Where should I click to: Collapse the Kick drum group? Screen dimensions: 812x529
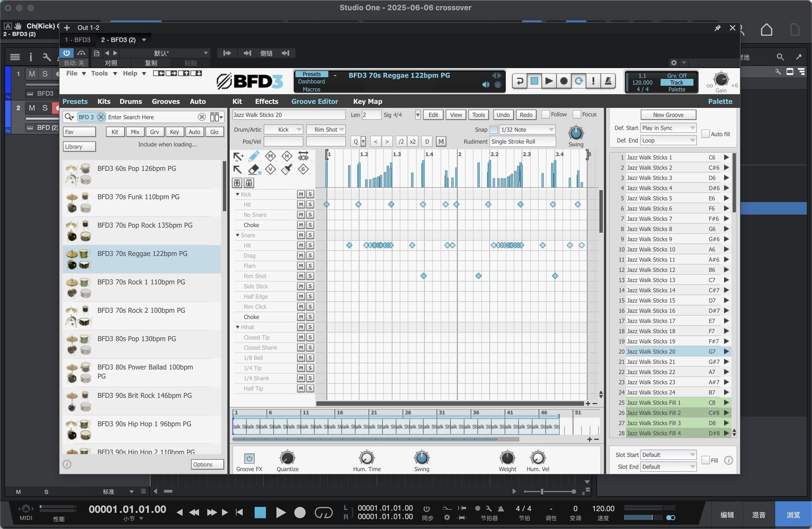(x=237, y=194)
